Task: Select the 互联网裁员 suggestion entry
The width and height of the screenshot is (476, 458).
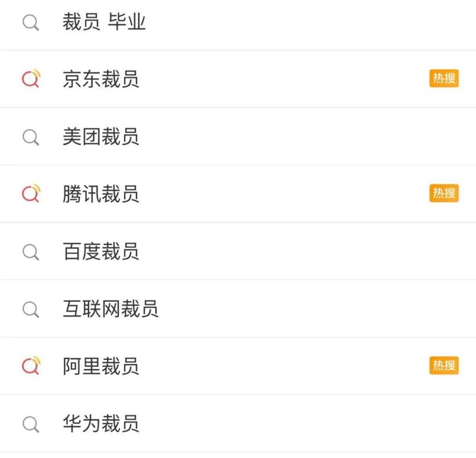Action: pyautogui.click(x=109, y=309)
